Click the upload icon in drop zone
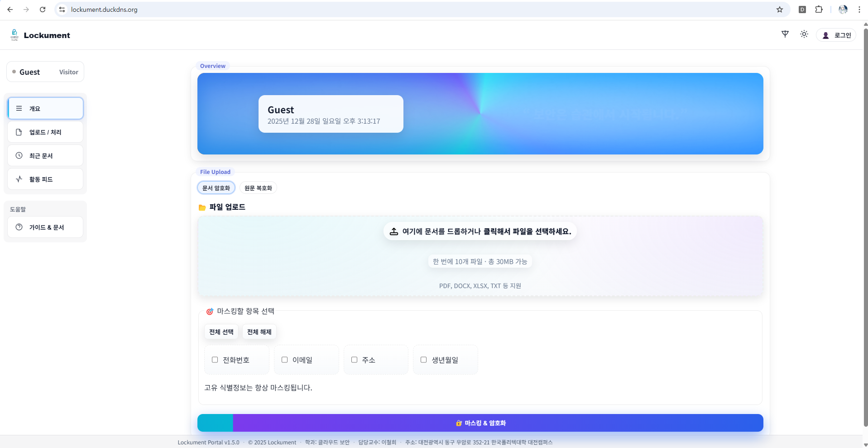 pos(394,231)
